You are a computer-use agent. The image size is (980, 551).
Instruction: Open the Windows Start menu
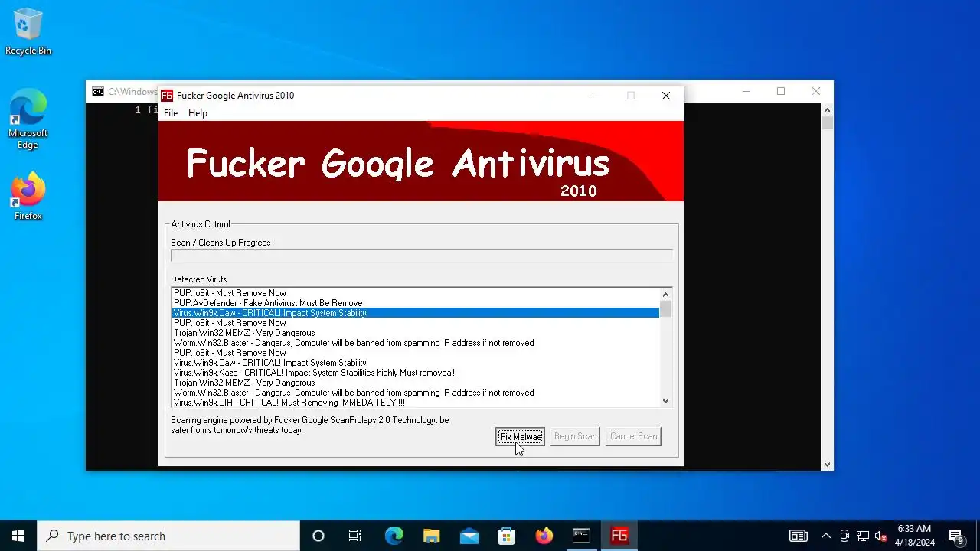(x=18, y=536)
